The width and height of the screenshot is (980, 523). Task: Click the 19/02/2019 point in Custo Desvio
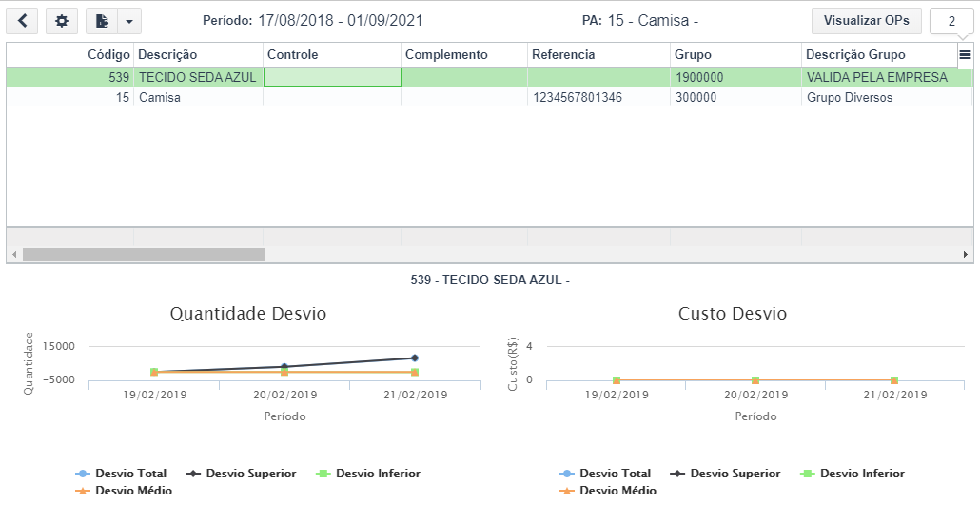click(617, 380)
